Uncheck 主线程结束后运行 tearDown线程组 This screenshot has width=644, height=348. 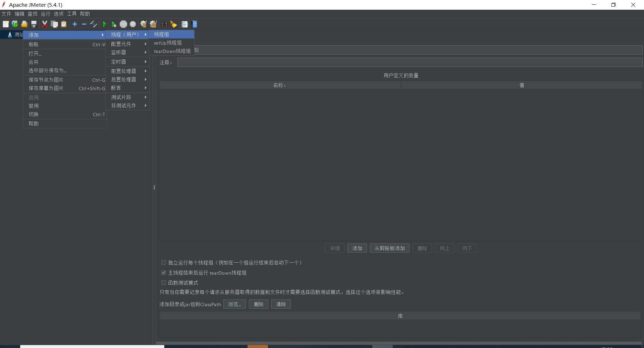pyautogui.click(x=164, y=273)
